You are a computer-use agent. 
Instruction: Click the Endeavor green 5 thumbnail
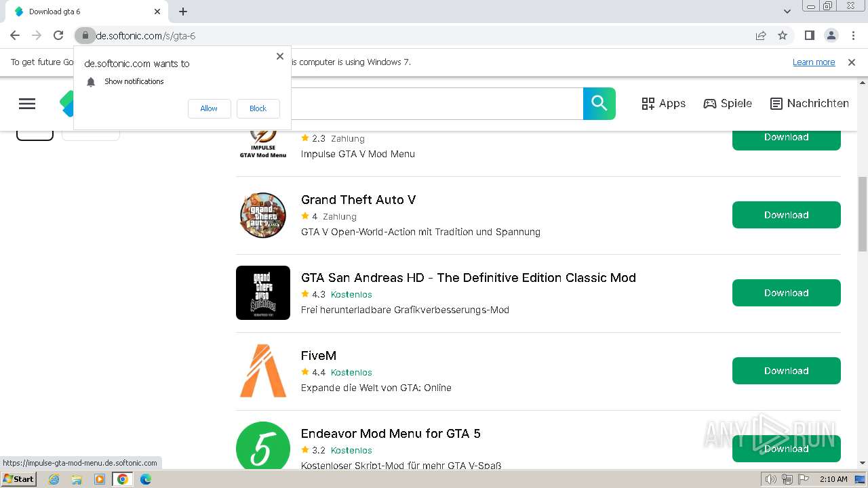263,446
